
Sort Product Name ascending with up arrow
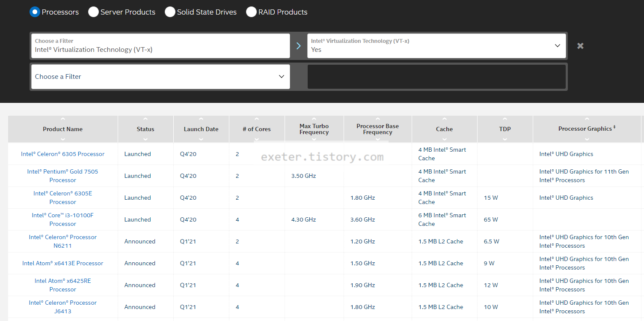point(63,119)
